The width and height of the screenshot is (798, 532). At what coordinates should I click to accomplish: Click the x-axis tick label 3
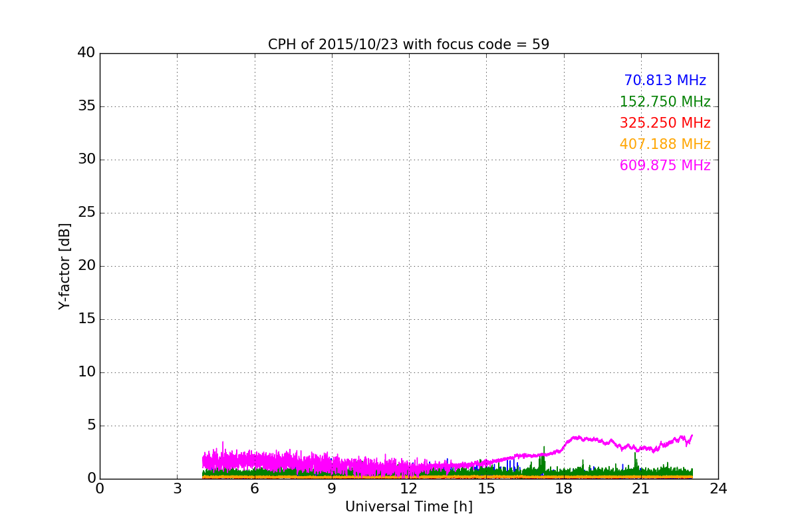(x=177, y=489)
